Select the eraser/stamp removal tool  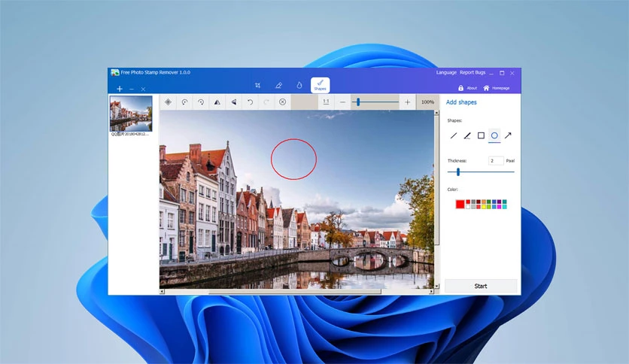tap(278, 85)
